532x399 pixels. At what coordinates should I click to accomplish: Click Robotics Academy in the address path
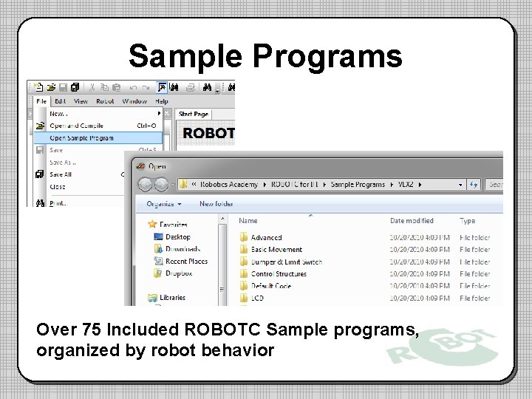[x=228, y=184]
